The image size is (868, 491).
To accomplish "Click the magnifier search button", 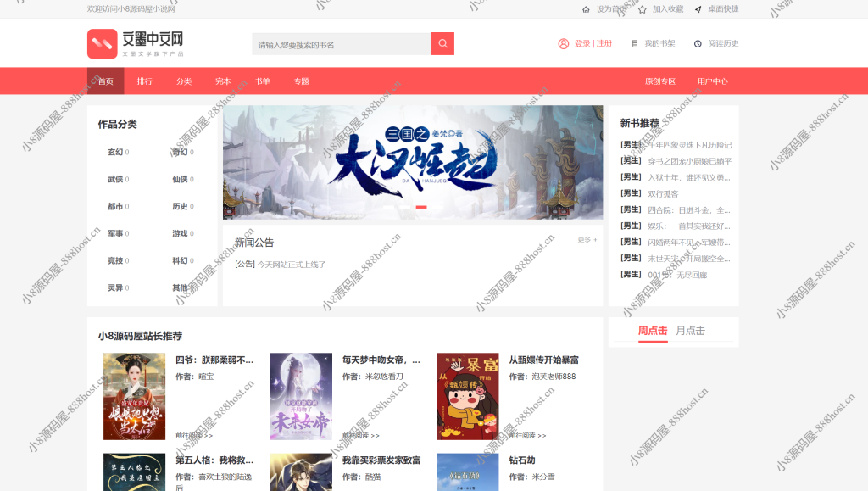I will (x=442, y=44).
